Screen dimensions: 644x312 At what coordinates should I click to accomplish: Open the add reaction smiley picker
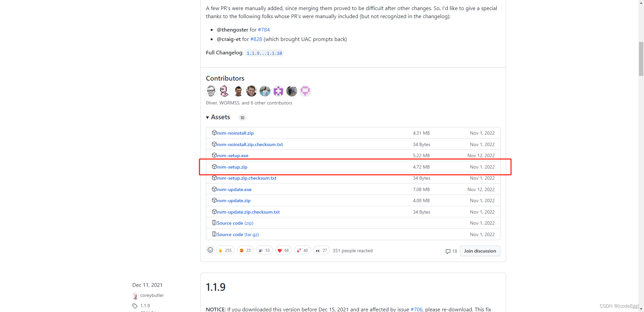click(210, 250)
